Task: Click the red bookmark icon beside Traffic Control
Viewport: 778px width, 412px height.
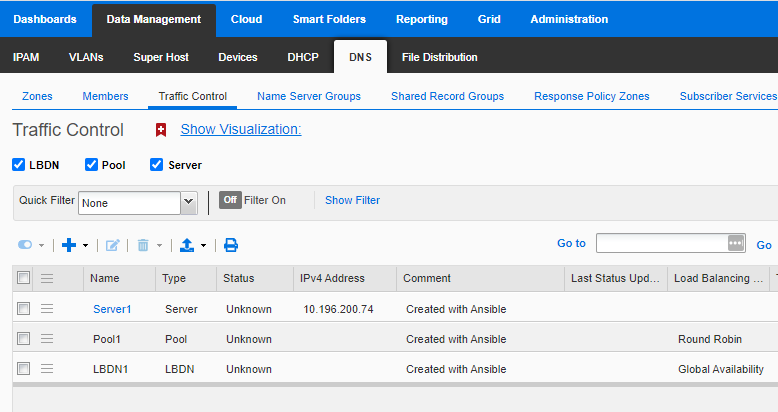Action: coord(160,130)
